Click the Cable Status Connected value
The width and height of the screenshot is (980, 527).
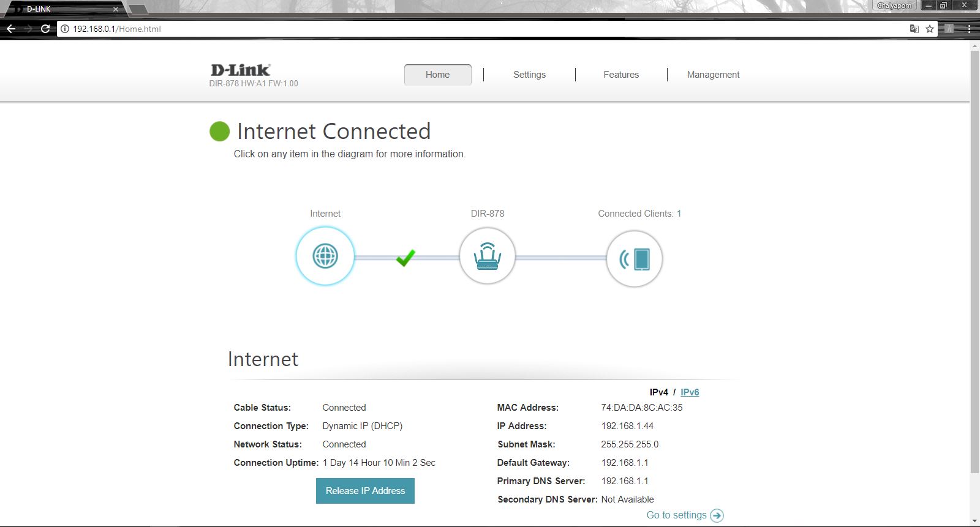click(x=344, y=408)
